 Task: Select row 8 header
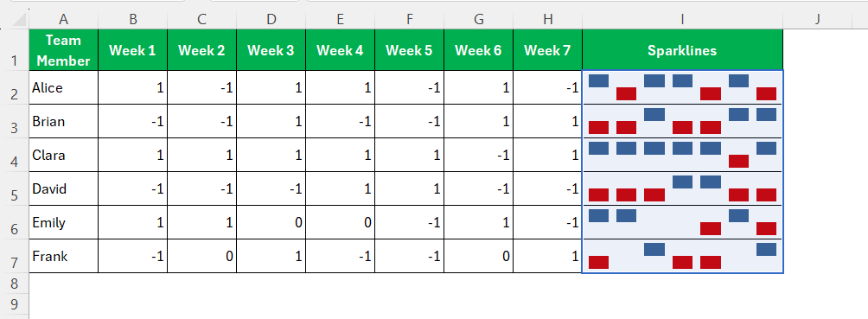15,284
